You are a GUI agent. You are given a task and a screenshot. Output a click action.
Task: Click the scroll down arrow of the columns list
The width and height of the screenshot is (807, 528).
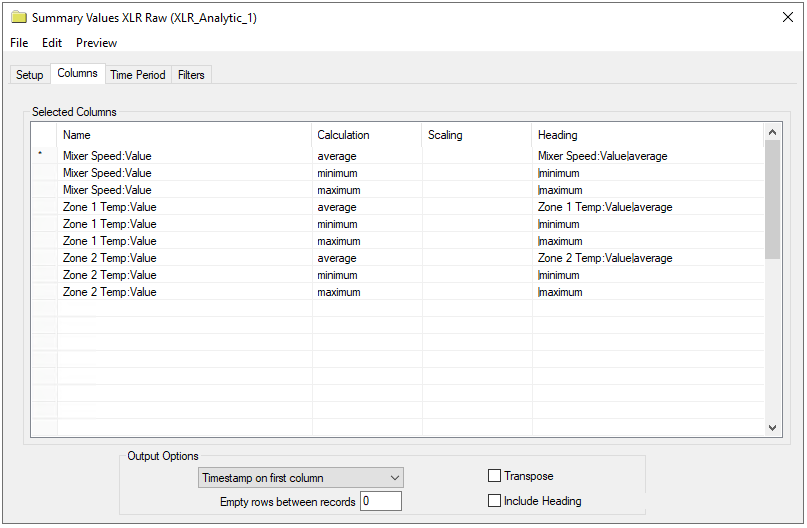tap(772, 428)
